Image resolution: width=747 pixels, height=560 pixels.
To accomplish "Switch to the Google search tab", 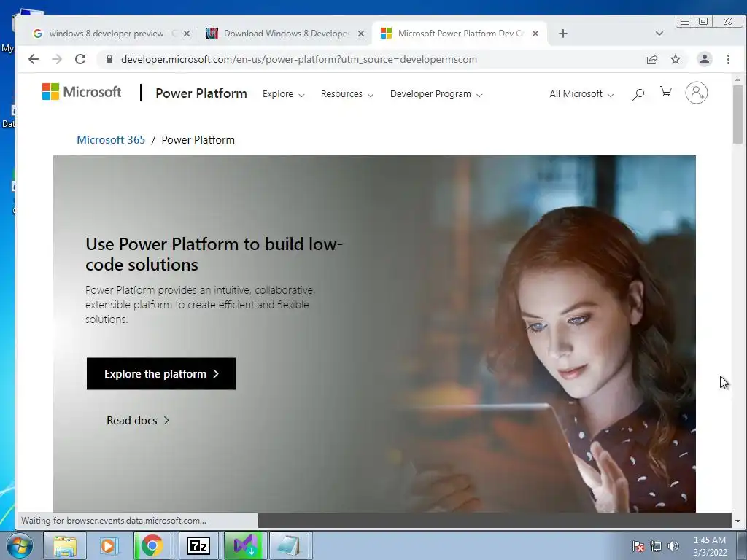I will coord(111,34).
